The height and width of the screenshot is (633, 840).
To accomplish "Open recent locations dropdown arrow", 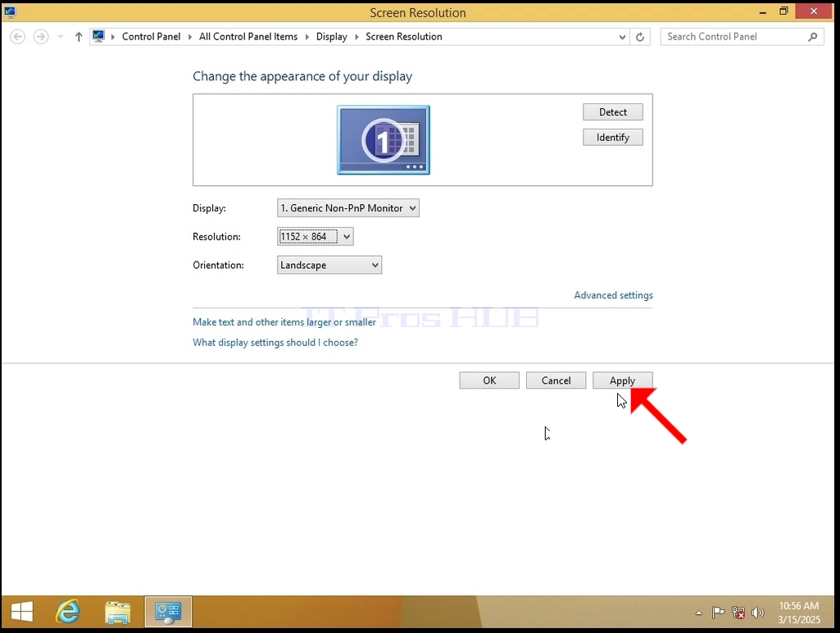I will click(61, 36).
